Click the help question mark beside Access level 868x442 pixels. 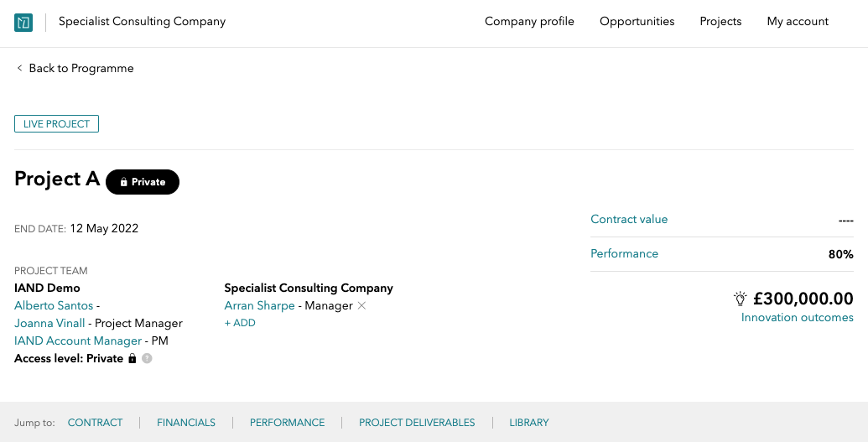tap(147, 358)
